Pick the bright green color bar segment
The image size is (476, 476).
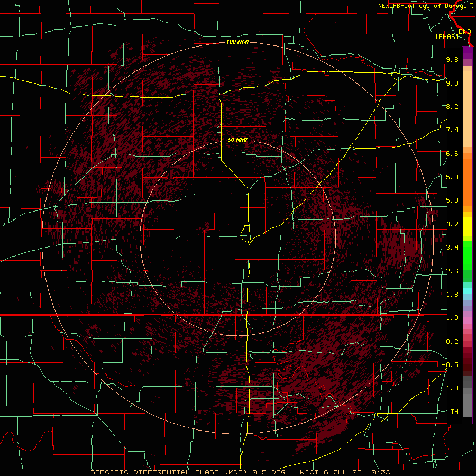tap(467, 254)
